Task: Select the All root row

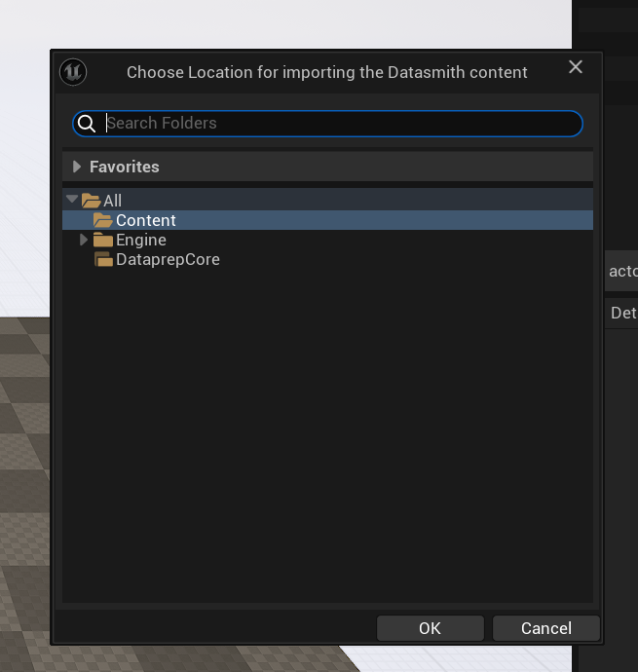Action: click(x=327, y=201)
